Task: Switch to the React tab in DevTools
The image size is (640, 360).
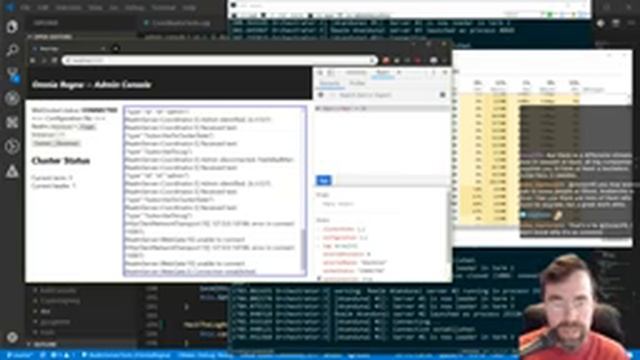Action: point(383,72)
